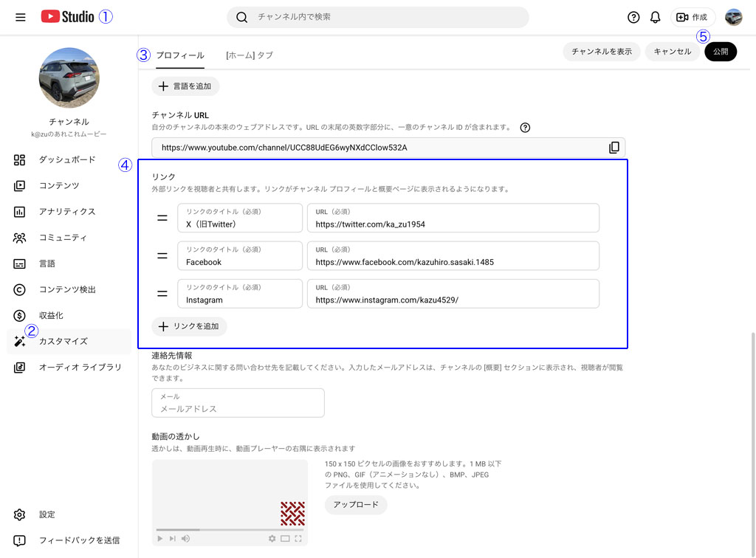Open the notifications bell

tap(655, 18)
